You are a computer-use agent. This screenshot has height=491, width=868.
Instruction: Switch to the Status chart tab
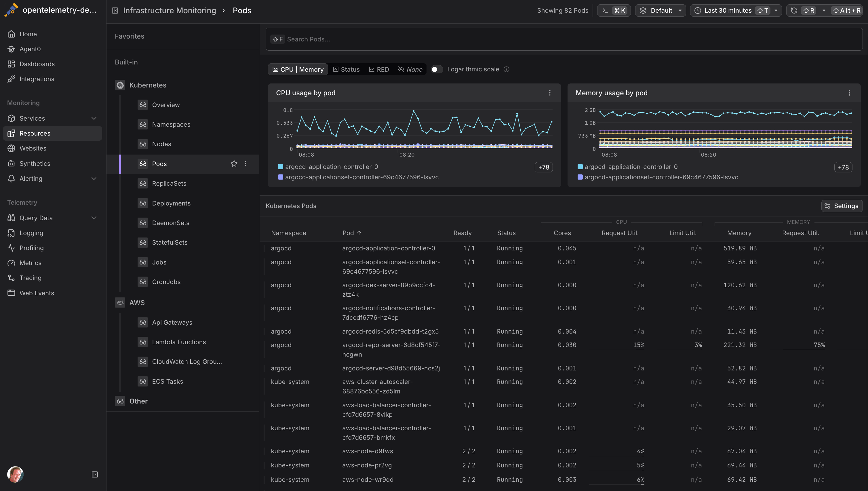pyautogui.click(x=346, y=69)
